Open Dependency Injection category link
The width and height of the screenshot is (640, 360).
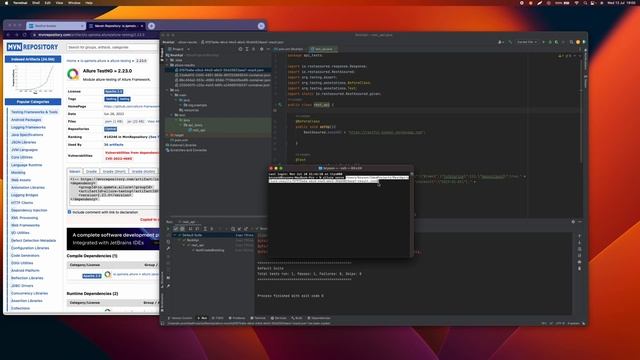coord(29,210)
